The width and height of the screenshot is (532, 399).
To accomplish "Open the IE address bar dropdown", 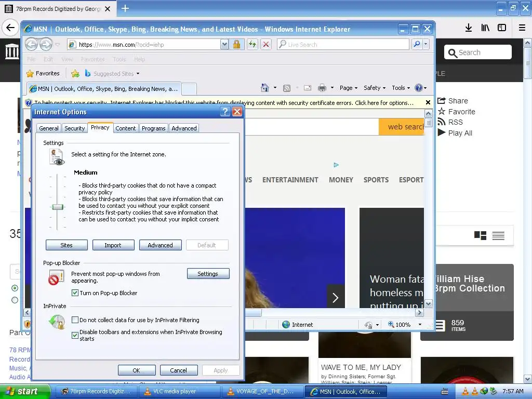I will 224,45.
